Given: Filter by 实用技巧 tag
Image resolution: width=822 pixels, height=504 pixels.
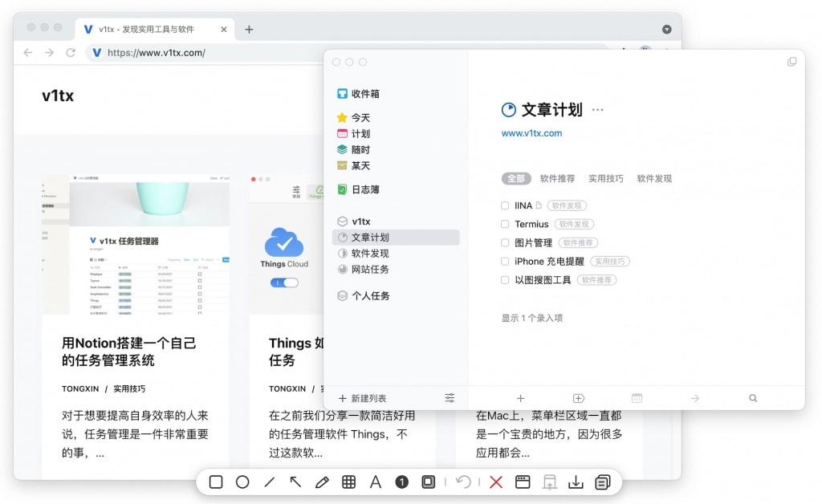Looking at the screenshot, I should (605, 179).
